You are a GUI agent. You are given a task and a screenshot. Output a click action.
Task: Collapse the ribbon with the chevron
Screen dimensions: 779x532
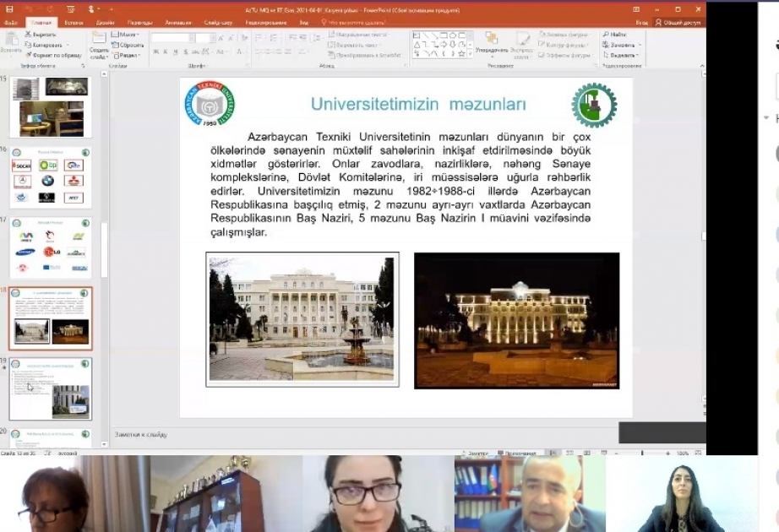[701, 66]
